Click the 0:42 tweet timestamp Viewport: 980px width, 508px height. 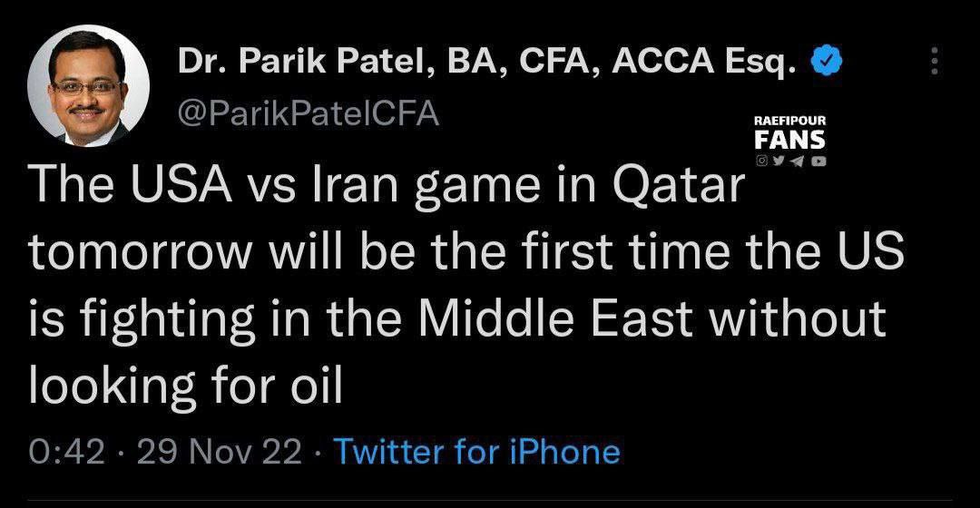pos(67,452)
